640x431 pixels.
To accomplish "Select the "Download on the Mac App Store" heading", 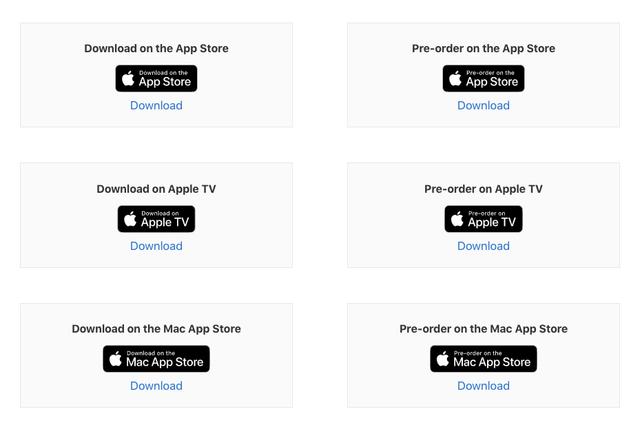I will (156, 329).
